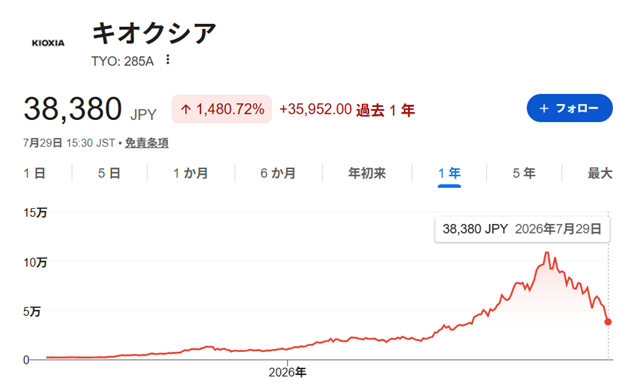Click the 2026年 axis tick label

287,372
